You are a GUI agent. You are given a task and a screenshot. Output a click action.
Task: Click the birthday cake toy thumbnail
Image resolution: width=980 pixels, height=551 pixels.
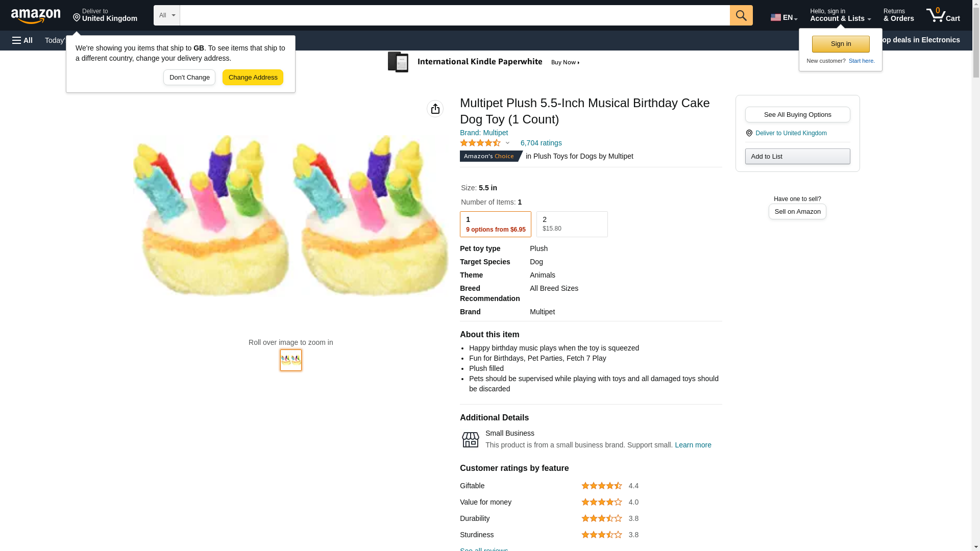[x=291, y=360]
